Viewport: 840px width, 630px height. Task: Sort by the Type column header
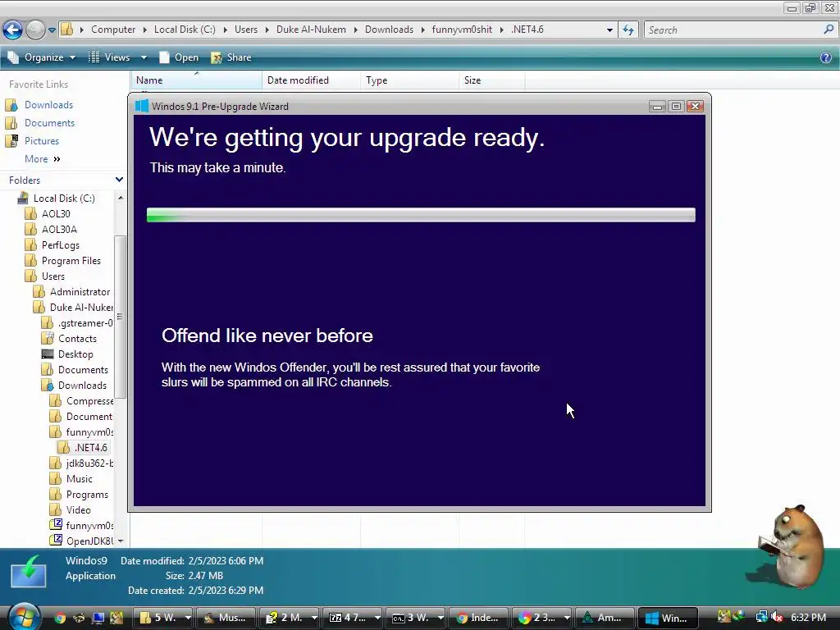pos(410,80)
